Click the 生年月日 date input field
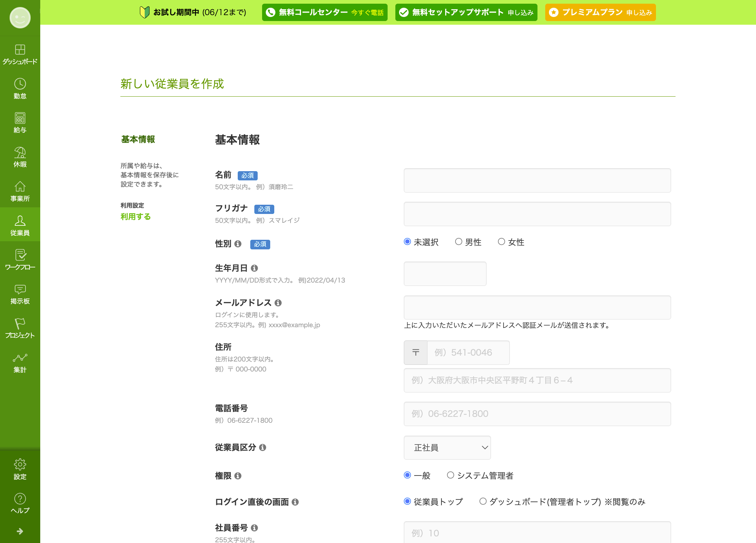Viewport: 756px width, 543px height. (x=445, y=274)
